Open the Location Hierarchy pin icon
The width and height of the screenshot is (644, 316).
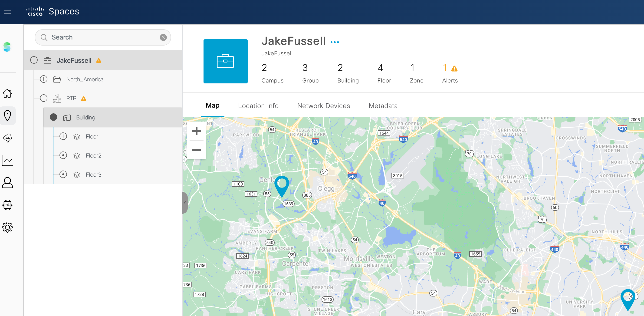(7, 116)
